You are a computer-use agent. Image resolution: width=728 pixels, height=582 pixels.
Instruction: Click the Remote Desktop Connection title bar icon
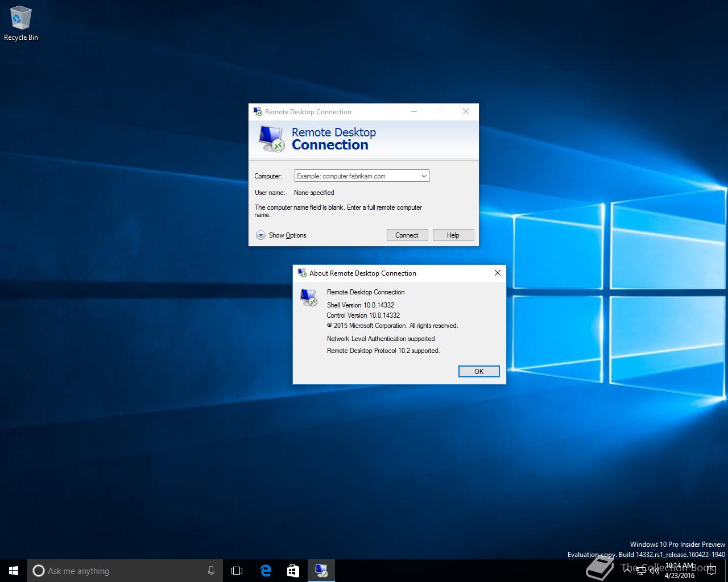258,112
